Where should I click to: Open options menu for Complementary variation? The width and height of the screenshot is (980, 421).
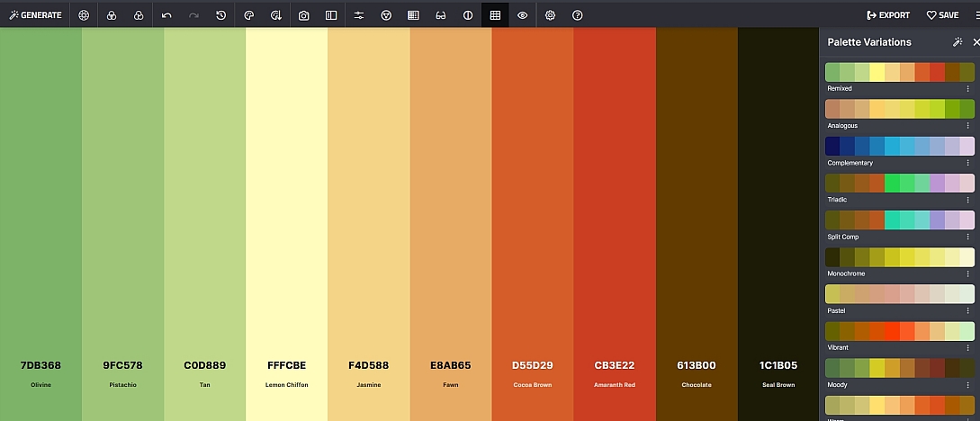coord(967,163)
